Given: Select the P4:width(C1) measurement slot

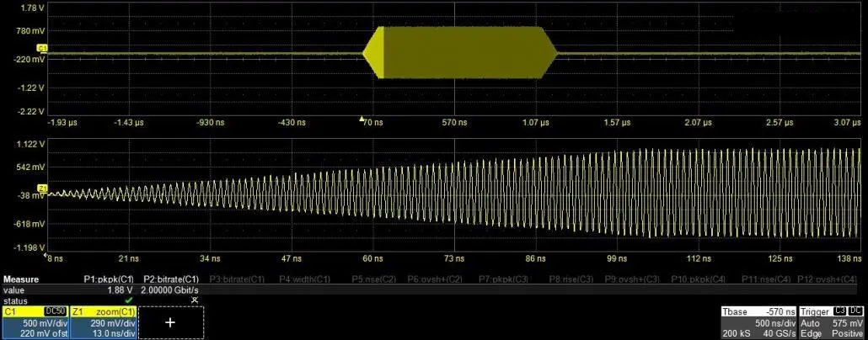Looking at the screenshot, I should pyautogui.click(x=304, y=279).
